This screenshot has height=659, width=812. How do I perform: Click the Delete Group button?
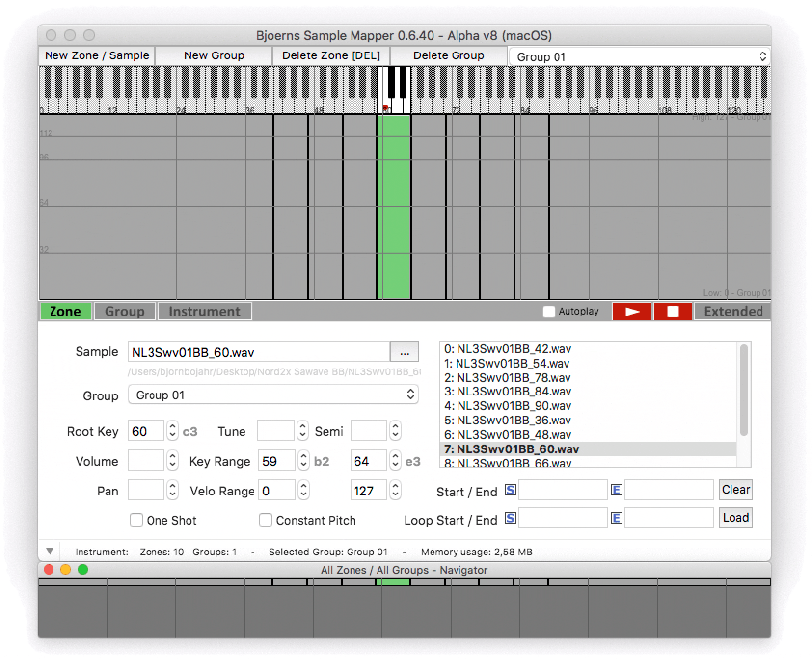pos(449,55)
